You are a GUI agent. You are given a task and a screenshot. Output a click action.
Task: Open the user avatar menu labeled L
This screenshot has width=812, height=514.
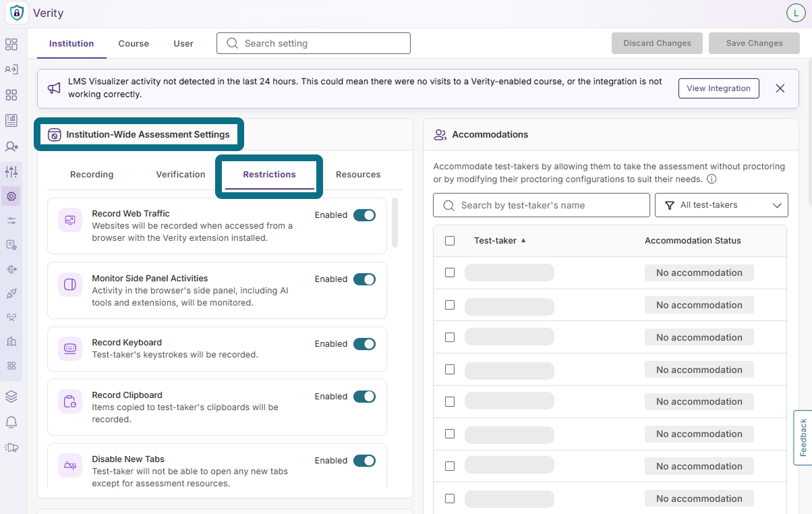click(x=796, y=13)
